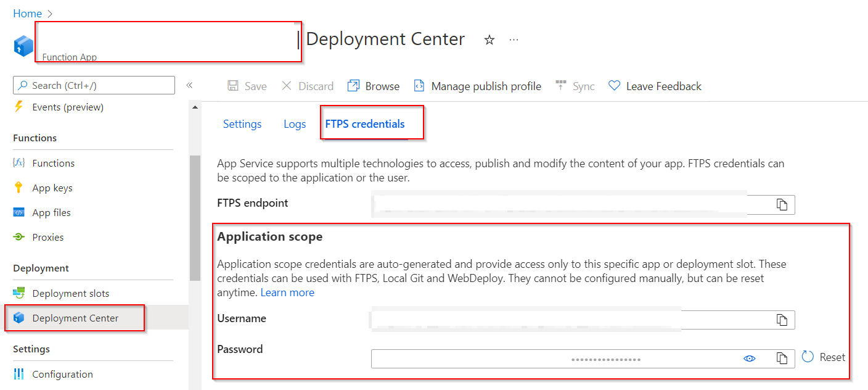
Task: Open Configuration in sidebar
Action: tap(62, 374)
